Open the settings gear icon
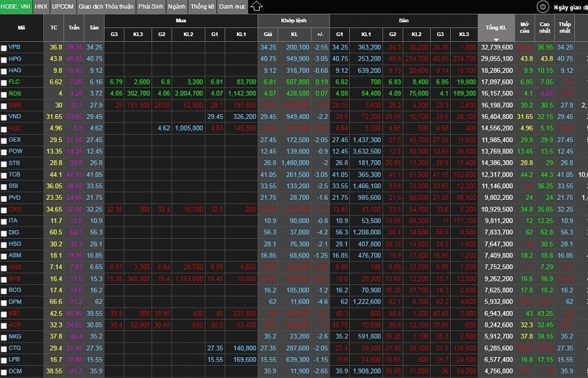Image resolution: width=588 pixels, height=378 pixels. pyautogui.click(x=543, y=6)
